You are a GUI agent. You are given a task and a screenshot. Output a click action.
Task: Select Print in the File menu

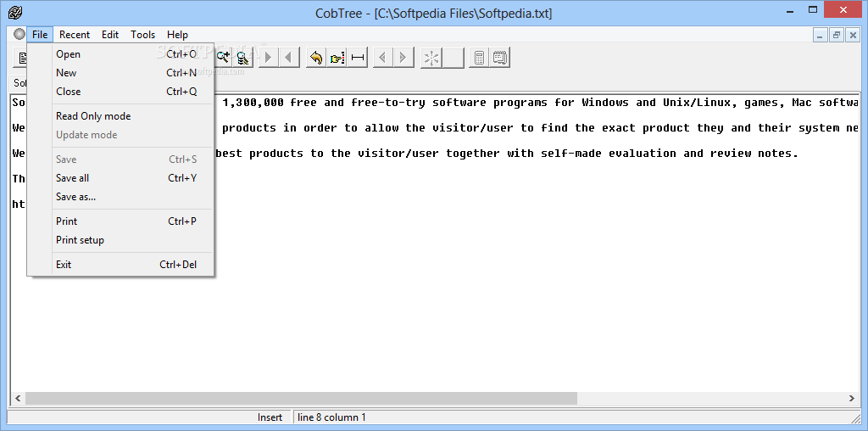pyautogui.click(x=120, y=221)
